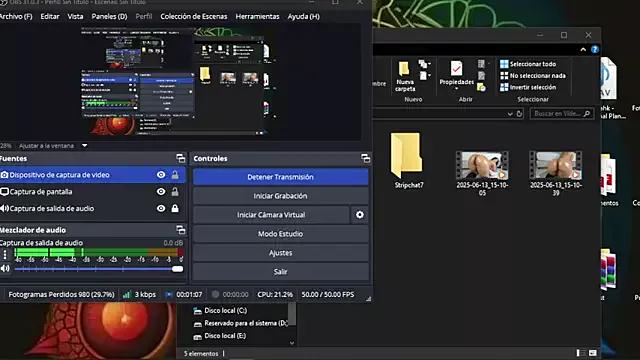Collapse the Explorer ribbon chevron
The image size is (640, 360).
click(583, 49)
